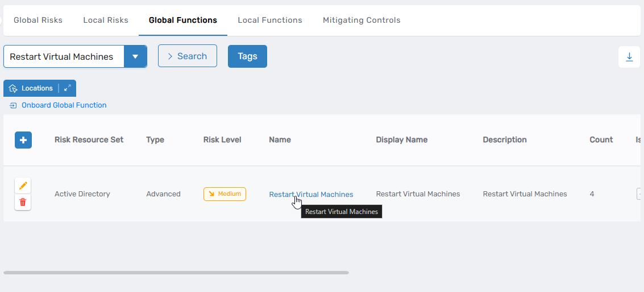Click the Restart Virtual Machines combo box field
The height and width of the screenshot is (292, 644).
64,57
